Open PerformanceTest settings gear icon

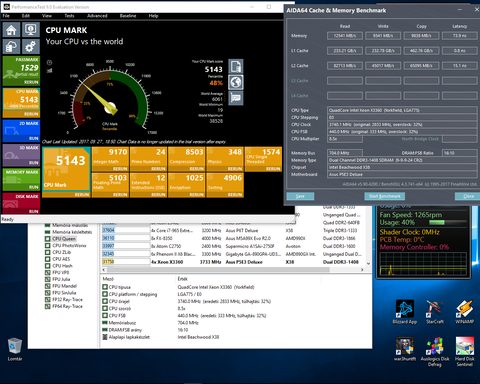(x=31, y=47)
